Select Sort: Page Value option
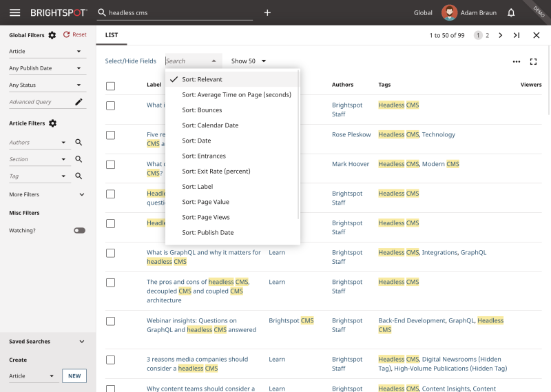 [x=232, y=202]
